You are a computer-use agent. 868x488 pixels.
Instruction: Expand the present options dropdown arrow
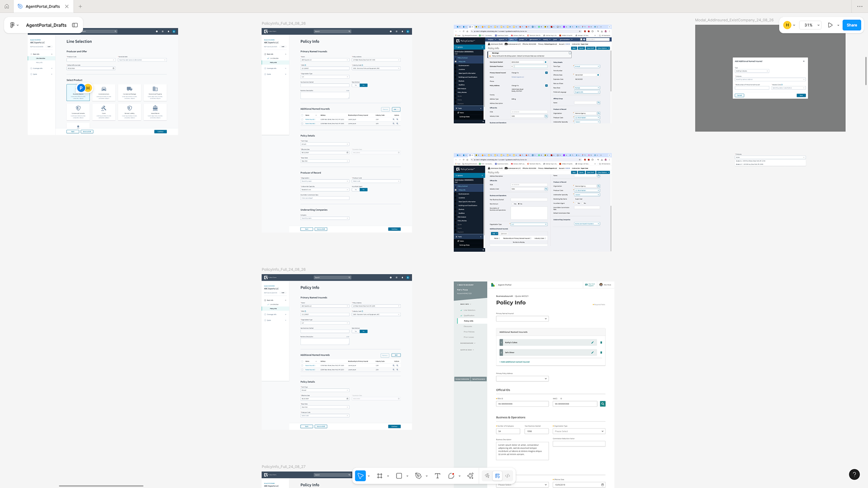click(838, 25)
